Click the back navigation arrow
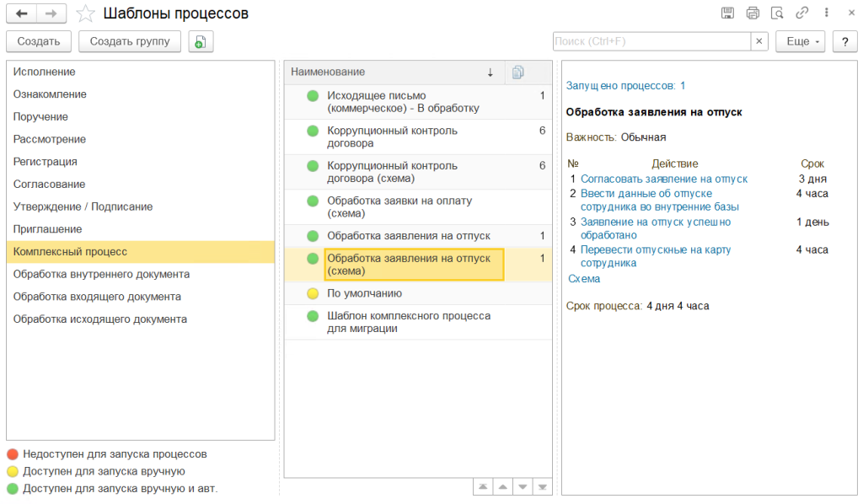863x504 pixels. 21,13
